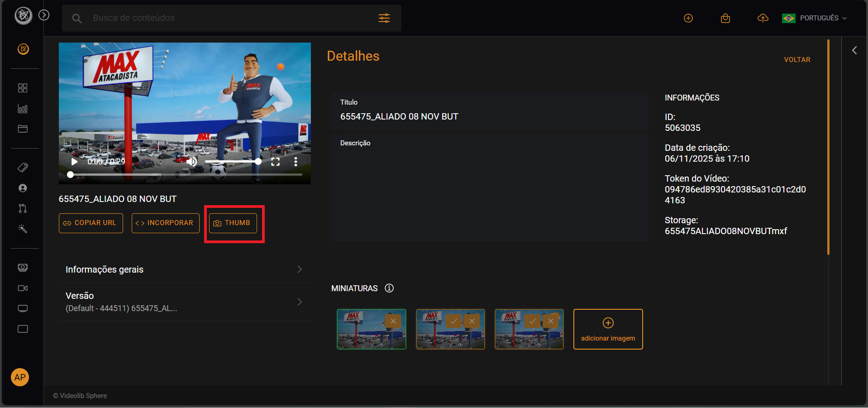Viewport: 868px width, 408px height.
Task: Open the shopping bag icon in top bar
Action: [725, 18]
